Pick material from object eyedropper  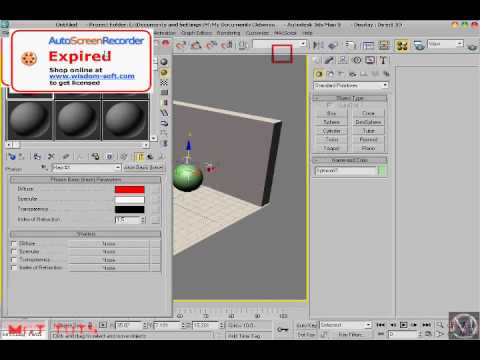tap(44, 167)
